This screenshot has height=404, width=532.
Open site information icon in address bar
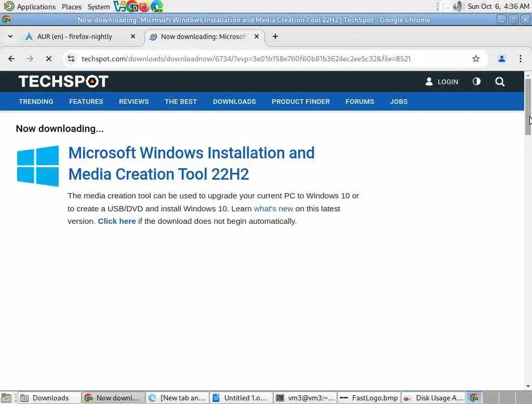pos(71,59)
